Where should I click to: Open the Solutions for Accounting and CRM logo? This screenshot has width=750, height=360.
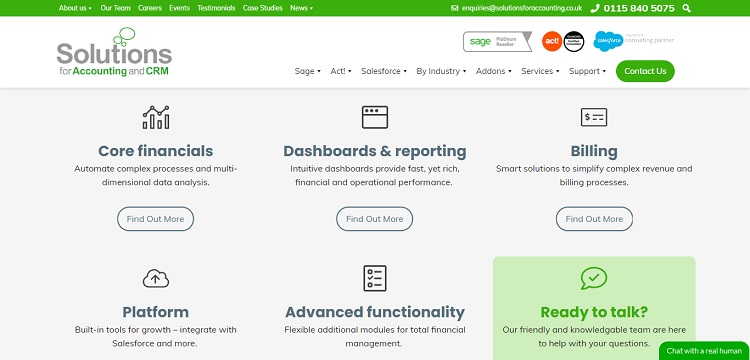click(x=114, y=52)
